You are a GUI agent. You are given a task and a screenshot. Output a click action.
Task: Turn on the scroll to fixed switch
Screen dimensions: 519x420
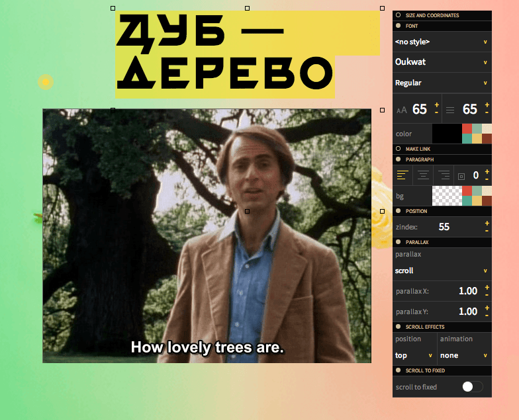pos(473,386)
